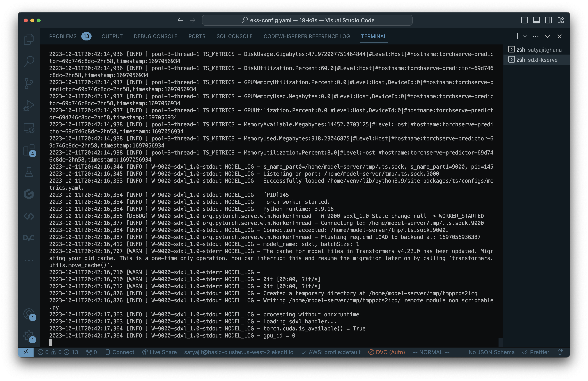Show additional activity bar views ellipsis

(29, 260)
